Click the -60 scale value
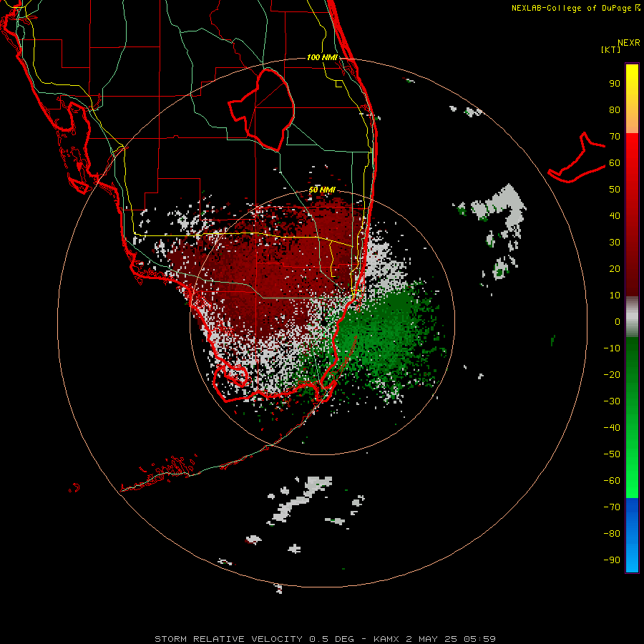 (x=612, y=481)
